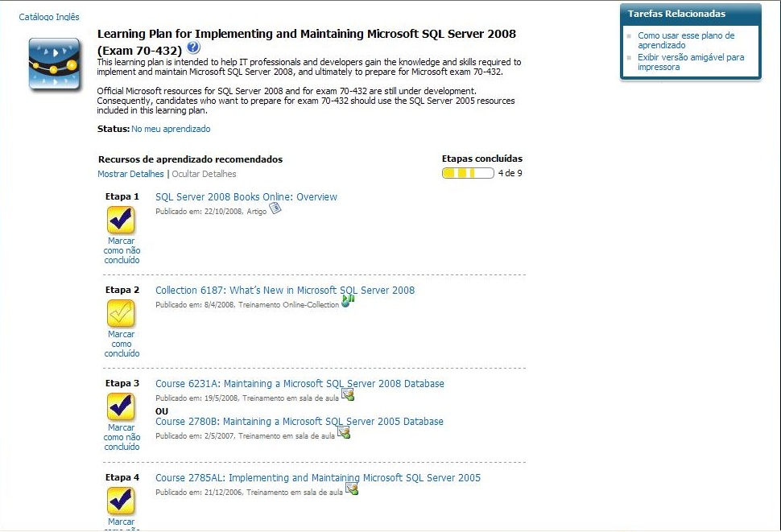Mark Etapa 2 as completed checkbox

point(121,313)
